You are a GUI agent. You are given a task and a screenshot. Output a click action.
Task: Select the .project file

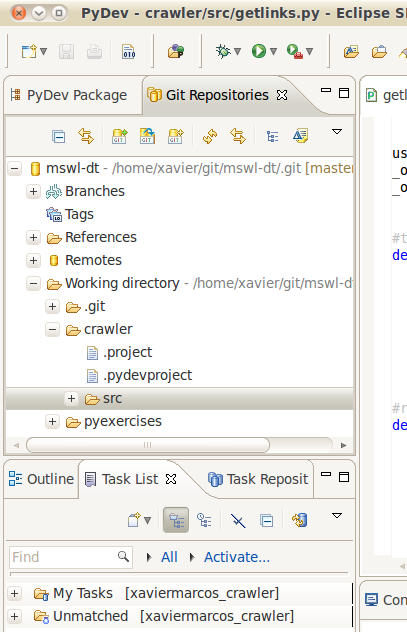(127, 352)
